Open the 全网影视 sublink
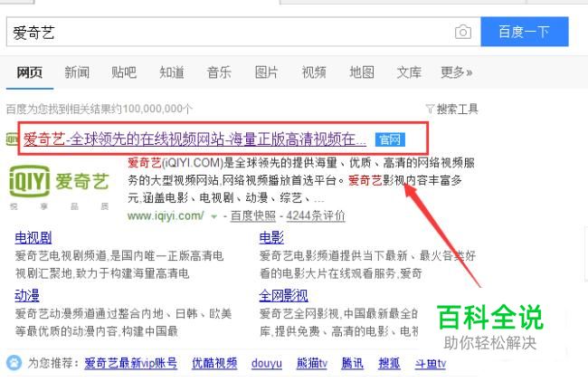 click(x=283, y=296)
